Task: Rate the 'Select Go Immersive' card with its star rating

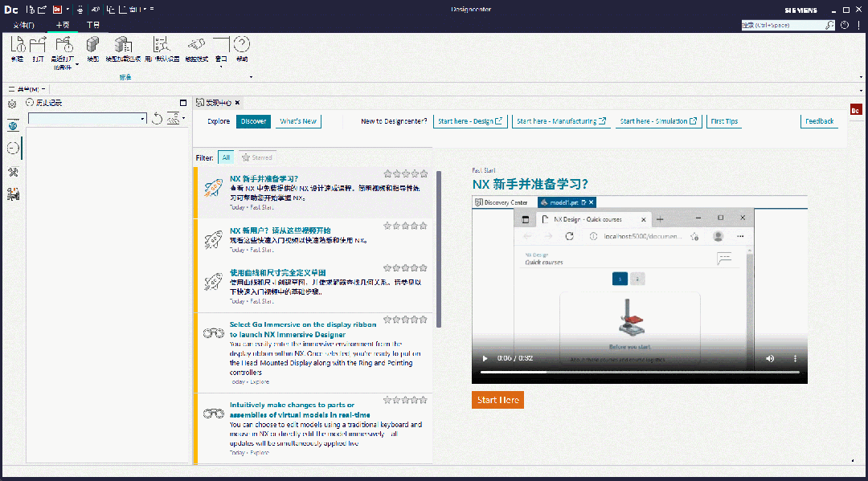Action: (405, 320)
